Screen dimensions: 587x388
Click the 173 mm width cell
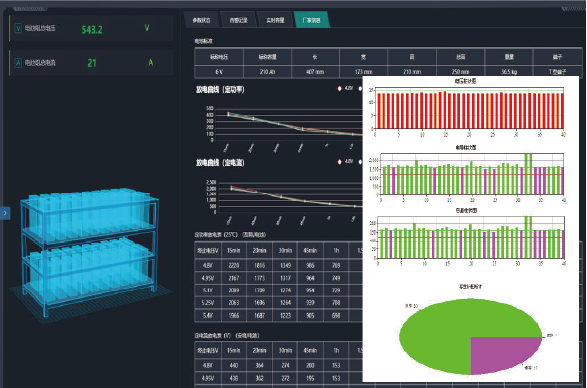[x=364, y=72]
